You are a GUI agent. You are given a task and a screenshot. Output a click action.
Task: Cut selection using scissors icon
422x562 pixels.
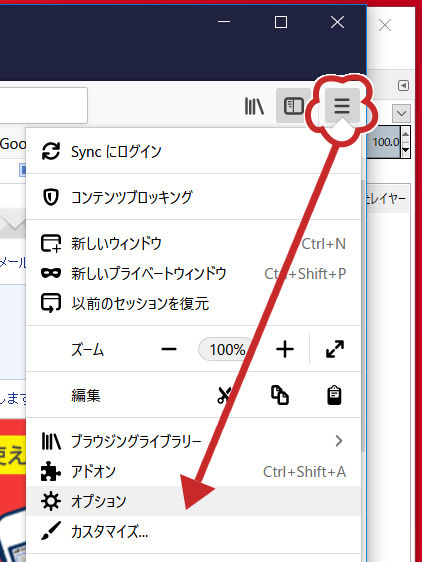[225, 395]
